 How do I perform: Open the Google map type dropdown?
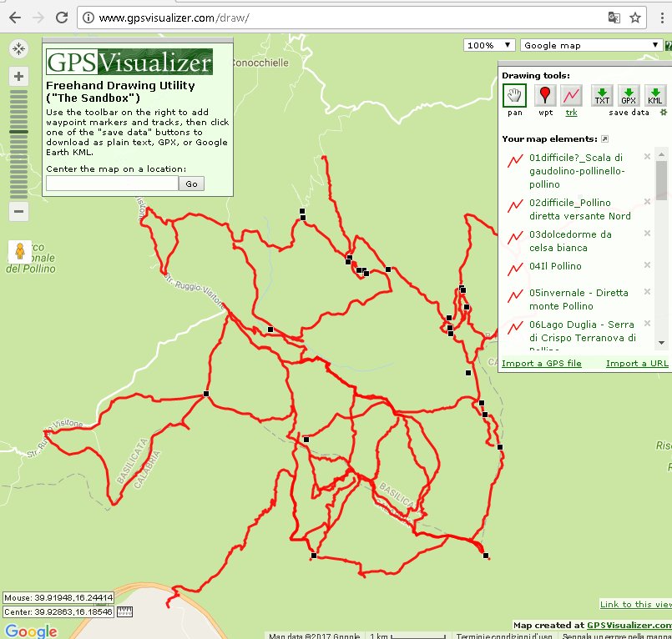coord(591,45)
